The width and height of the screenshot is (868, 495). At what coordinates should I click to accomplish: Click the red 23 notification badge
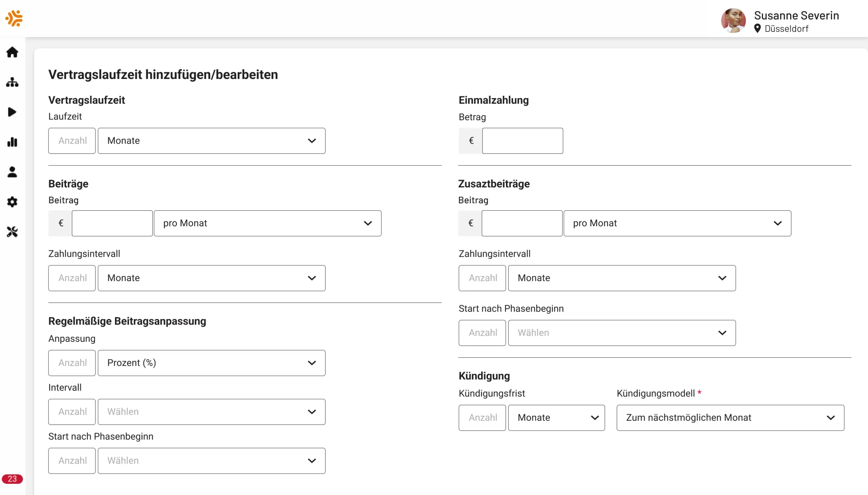tap(12, 479)
